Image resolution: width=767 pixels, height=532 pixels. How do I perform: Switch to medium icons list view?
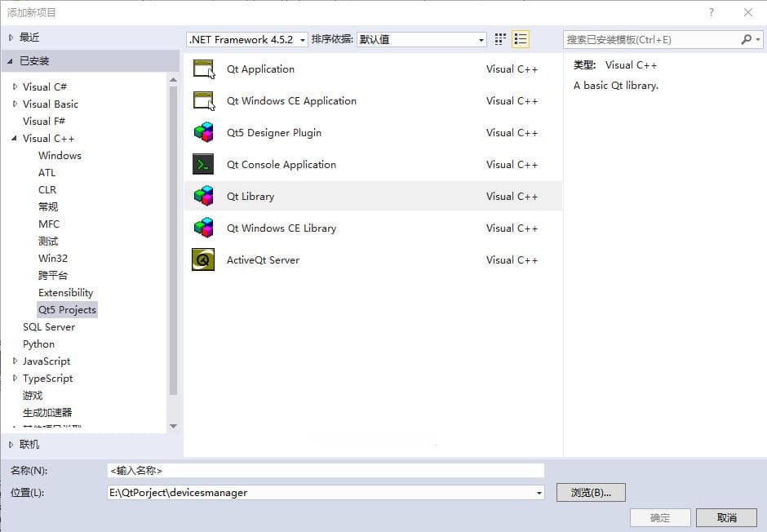pos(521,39)
